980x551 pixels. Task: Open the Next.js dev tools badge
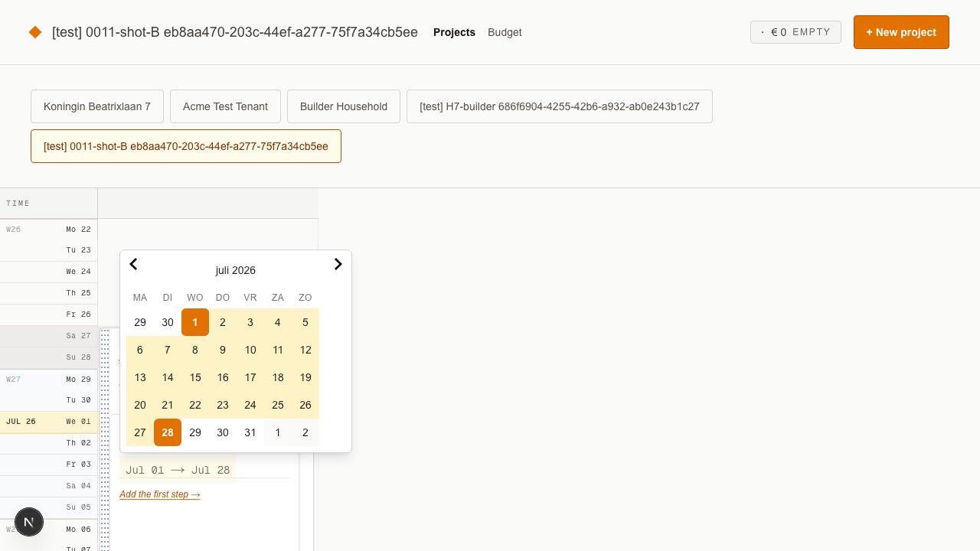pyautogui.click(x=29, y=522)
